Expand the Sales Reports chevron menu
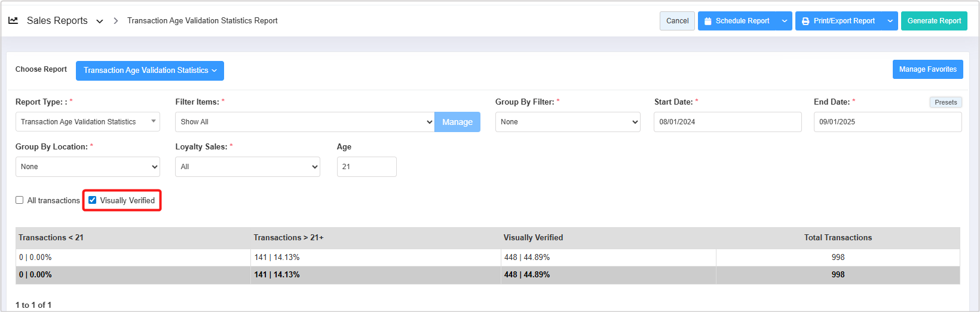This screenshot has height=312, width=980. coord(100,21)
